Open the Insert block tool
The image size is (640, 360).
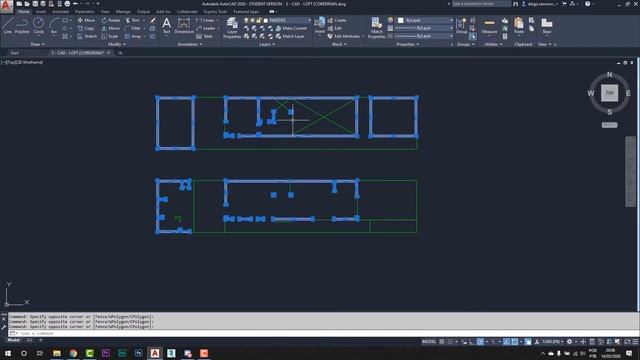tap(320, 25)
